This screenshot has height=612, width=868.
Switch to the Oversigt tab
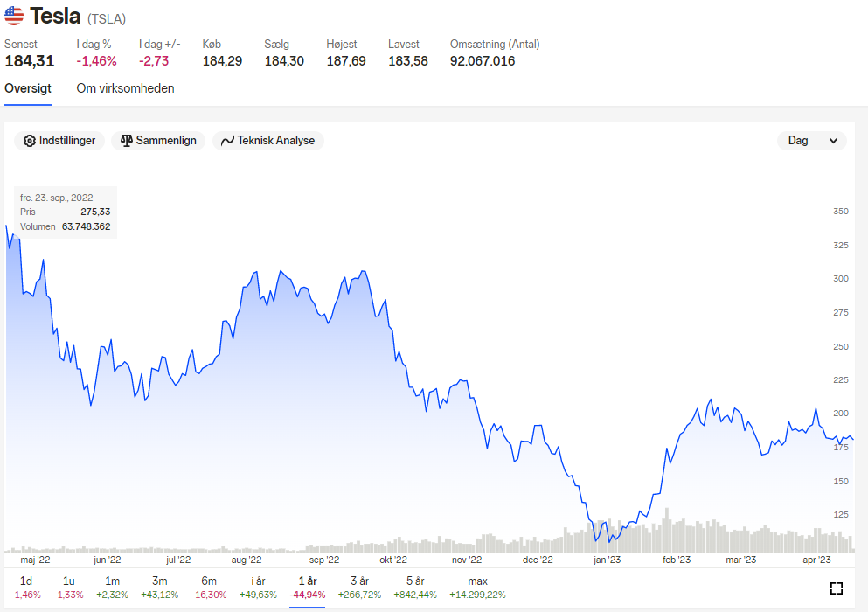pyautogui.click(x=28, y=88)
